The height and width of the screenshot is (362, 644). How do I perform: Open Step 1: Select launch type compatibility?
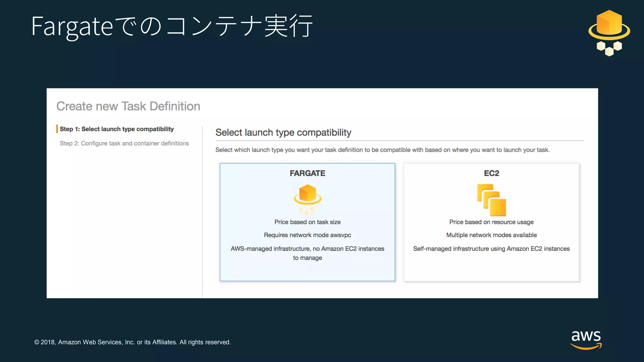pos(117,129)
